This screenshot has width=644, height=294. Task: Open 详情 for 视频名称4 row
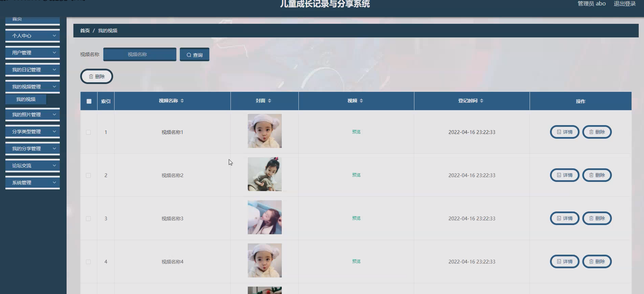coord(565,262)
